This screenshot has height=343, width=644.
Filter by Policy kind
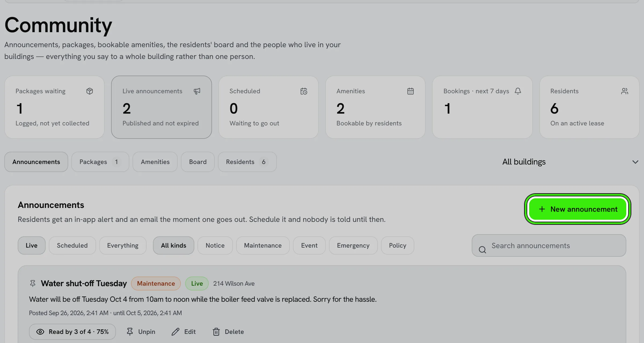tap(398, 245)
